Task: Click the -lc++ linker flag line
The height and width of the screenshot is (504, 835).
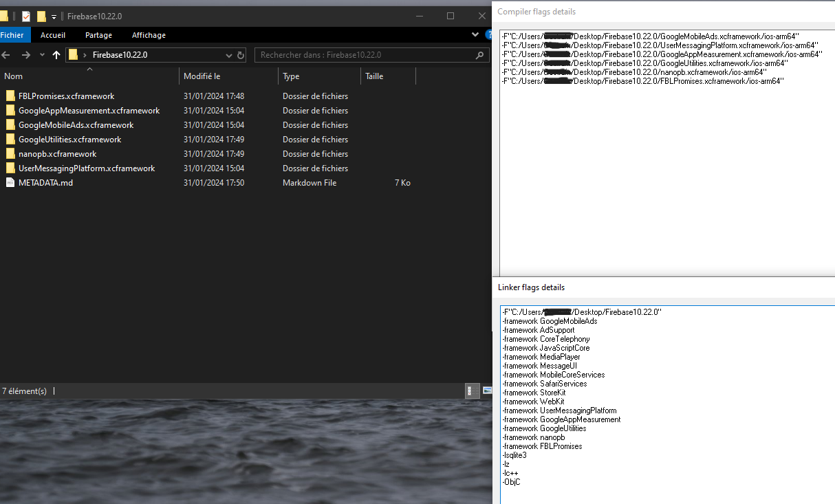Action: point(510,473)
